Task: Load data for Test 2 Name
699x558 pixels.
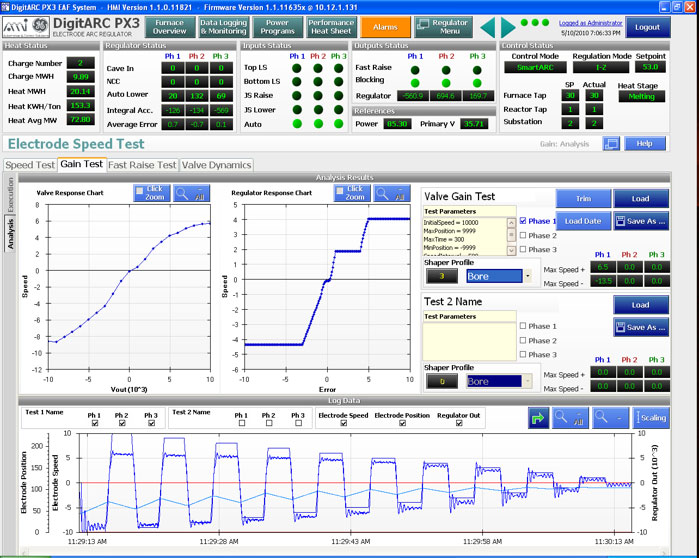Action: [x=641, y=305]
